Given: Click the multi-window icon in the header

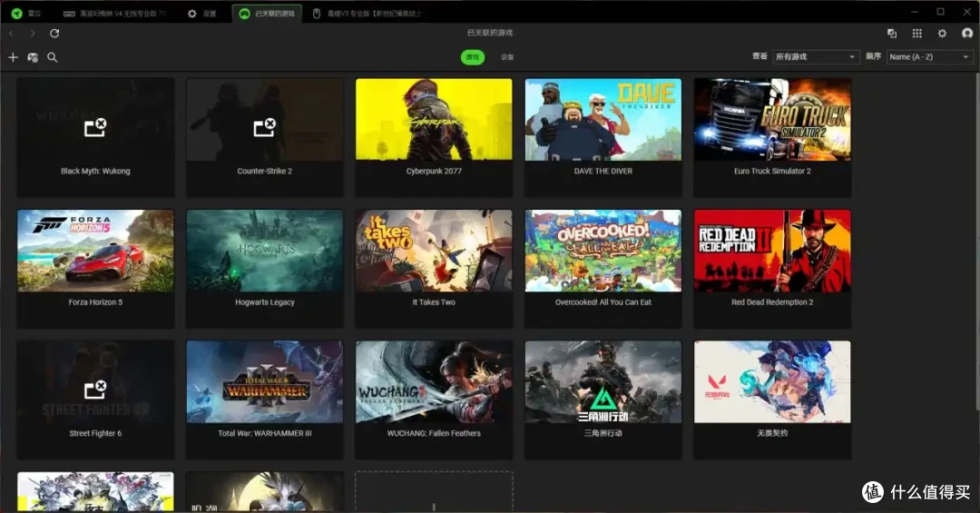Looking at the screenshot, I should pyautogui.click(x=892, y=34).
